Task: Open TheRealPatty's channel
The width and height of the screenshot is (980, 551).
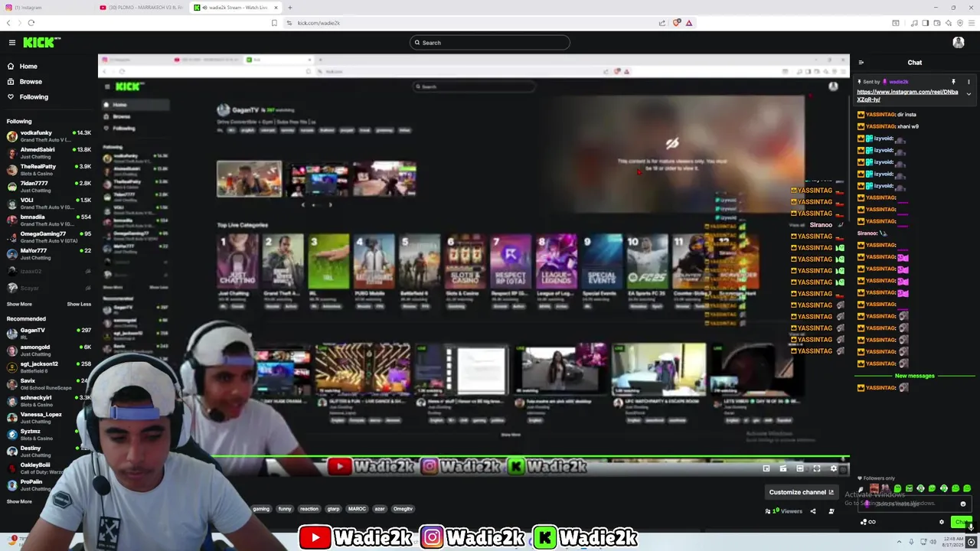Action: coord(47,170)
